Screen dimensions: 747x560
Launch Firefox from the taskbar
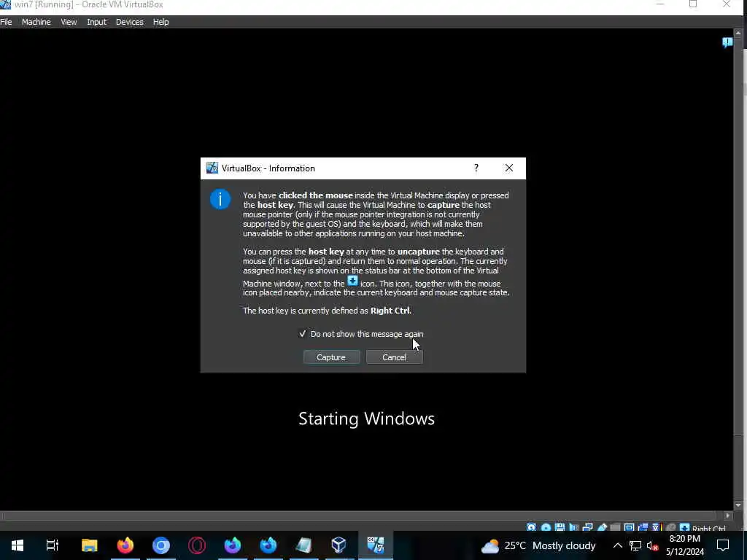coord(125,545)
